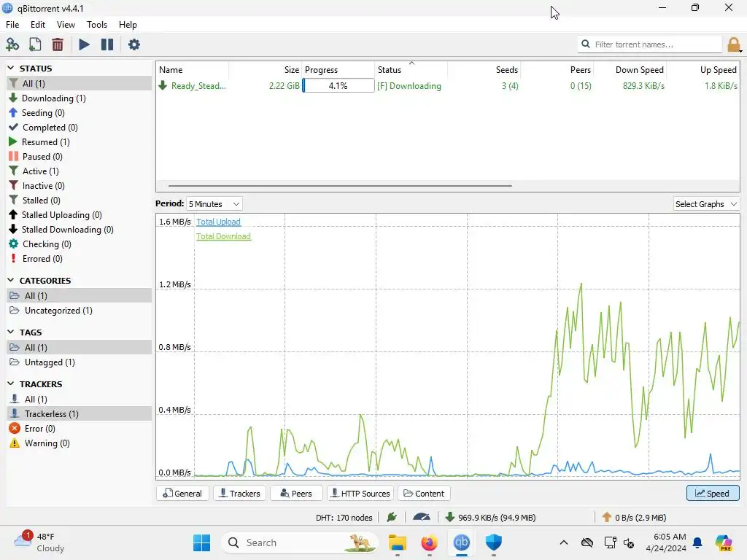The width and height of the screenshot is (747, 560).
Task: Select the Ready_Stead... torrent row
Action: point(448,86)
